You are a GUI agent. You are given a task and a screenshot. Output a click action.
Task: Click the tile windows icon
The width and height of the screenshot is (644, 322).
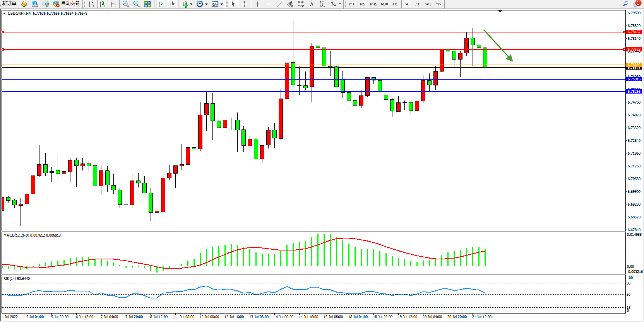pyautogui.click(x=147, y=4)
